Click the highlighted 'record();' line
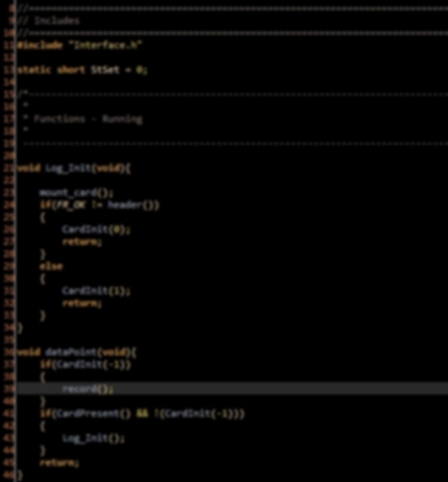Image resolution: width=448 pixels, height=482 pixels. coord(233,389)
